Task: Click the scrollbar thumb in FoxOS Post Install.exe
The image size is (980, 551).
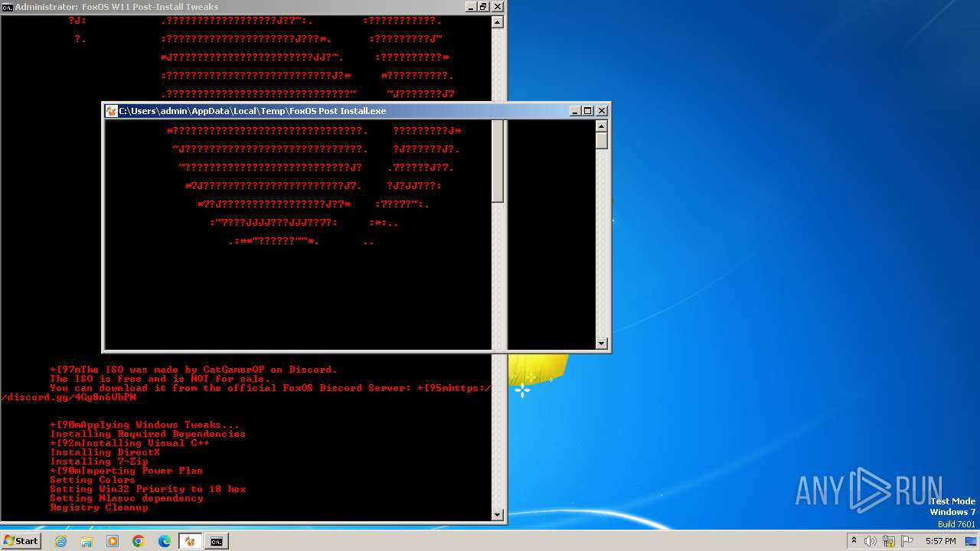Action: [x=602, y=141]
